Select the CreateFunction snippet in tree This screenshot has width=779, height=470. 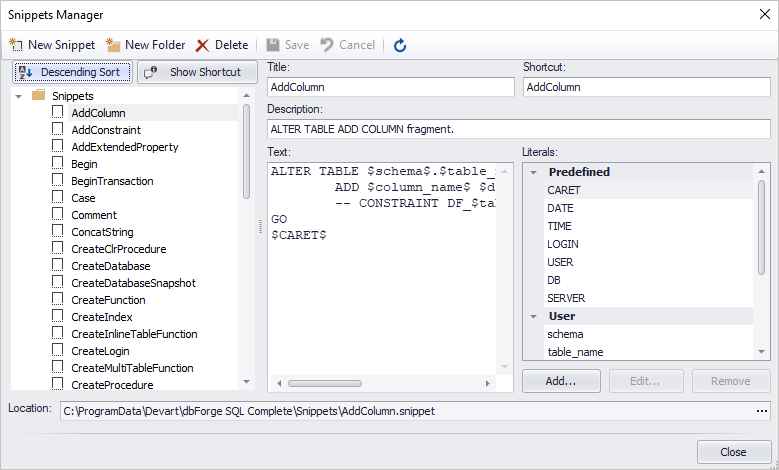(108, 300)
